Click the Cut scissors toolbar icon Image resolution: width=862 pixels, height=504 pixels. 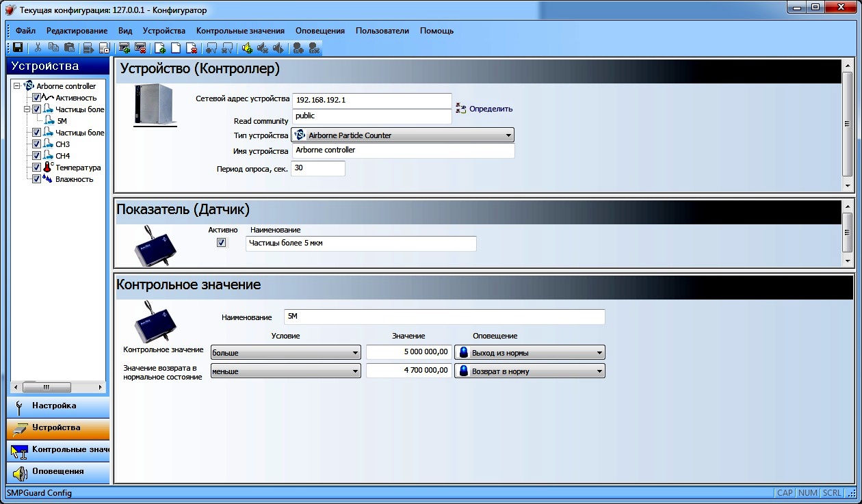click(38, 48)
